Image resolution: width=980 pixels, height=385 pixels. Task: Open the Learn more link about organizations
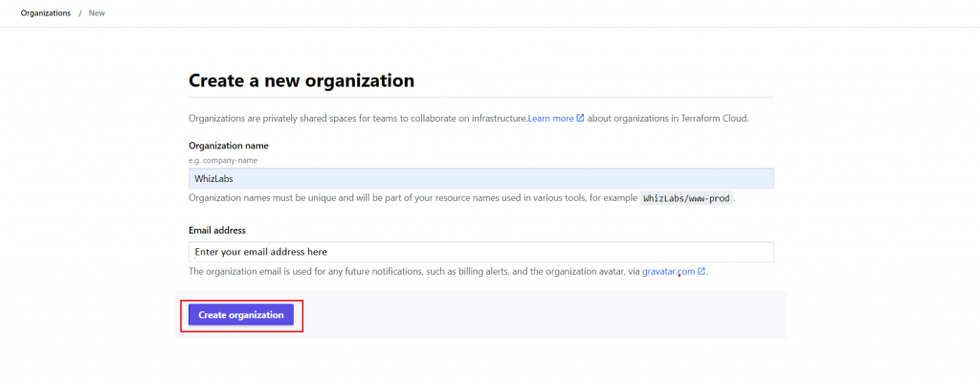[x=550, y=119]
